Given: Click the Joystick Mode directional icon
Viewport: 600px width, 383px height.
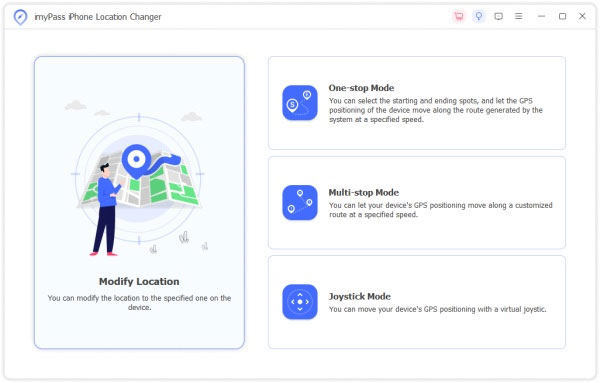Looking at the screenshot, I should tap(300, 302).
